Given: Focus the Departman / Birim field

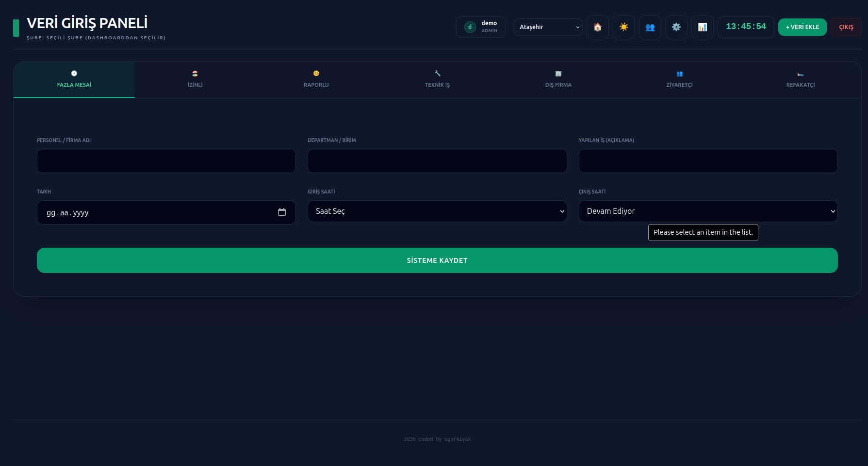Looking at the screenshot, I should (x=437, y=161).
